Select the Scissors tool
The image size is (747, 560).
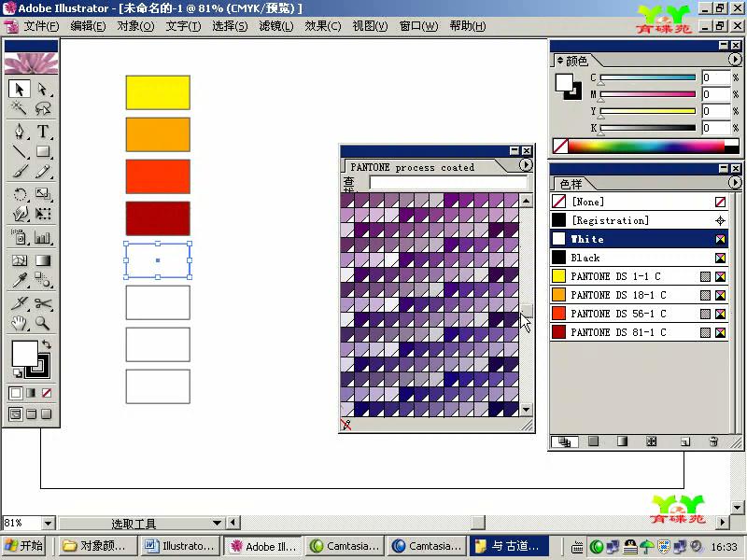pos(43,302)
